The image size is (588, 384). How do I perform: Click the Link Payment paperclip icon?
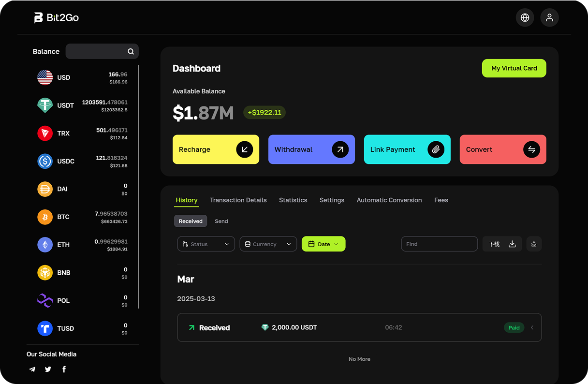(436, 149)
